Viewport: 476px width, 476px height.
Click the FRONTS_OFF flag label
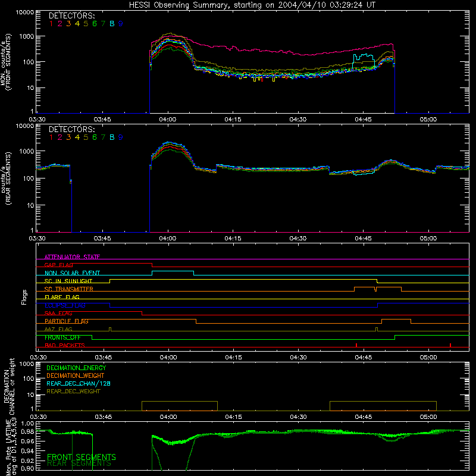(x=62, y=337)
